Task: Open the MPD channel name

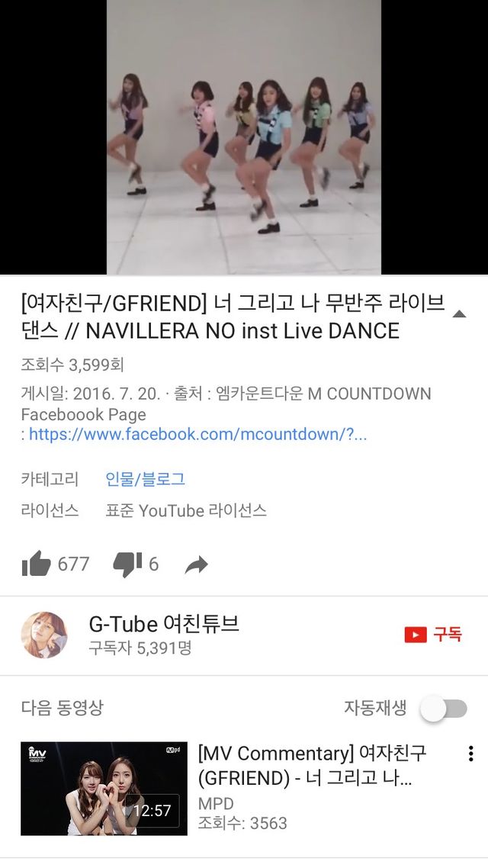Action: [x=216, y=803]
